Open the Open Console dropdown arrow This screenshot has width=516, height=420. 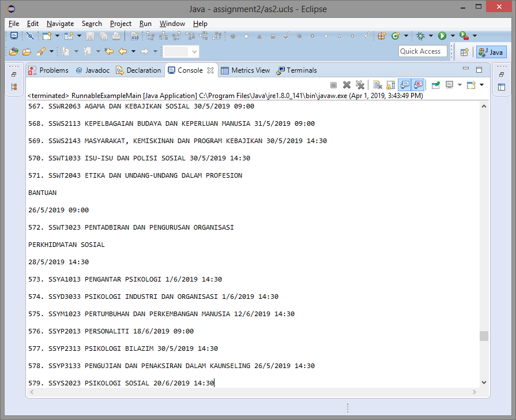pyautogui.click(x=482, y=85)
